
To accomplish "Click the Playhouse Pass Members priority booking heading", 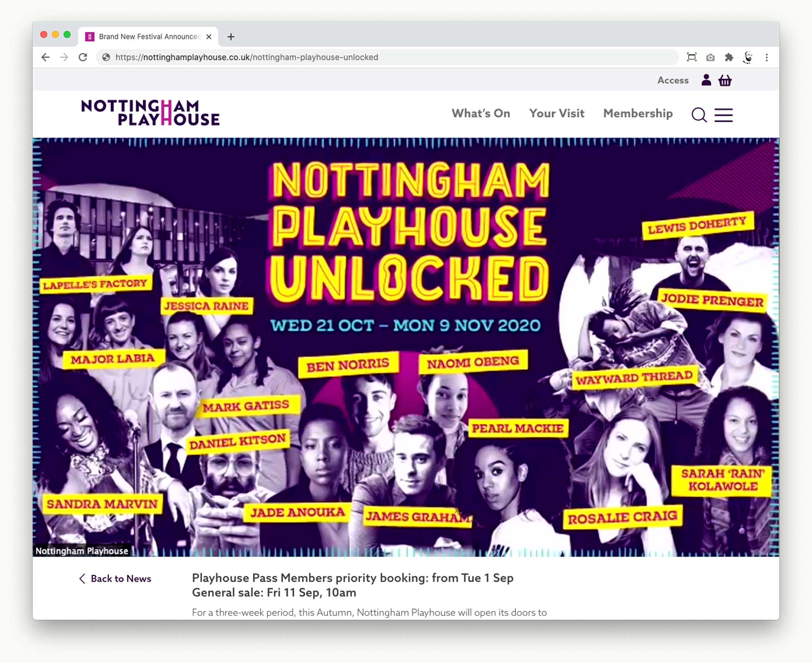I will point(353,578).
